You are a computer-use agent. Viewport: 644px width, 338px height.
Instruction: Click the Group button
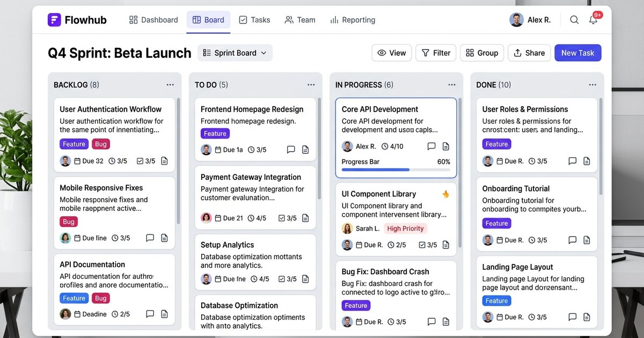[482, 53]
